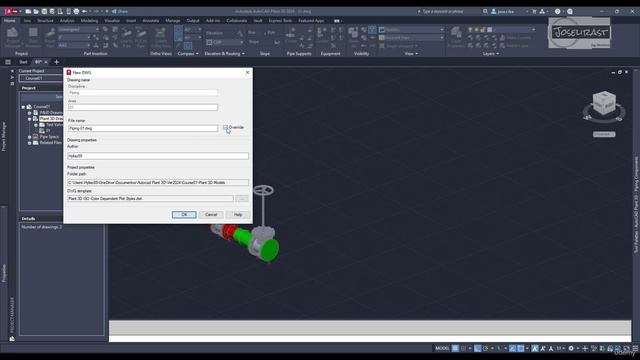This screenshot has height=360, width=640.
Task: Switch to the Start document tab
Action: (23, 62)
